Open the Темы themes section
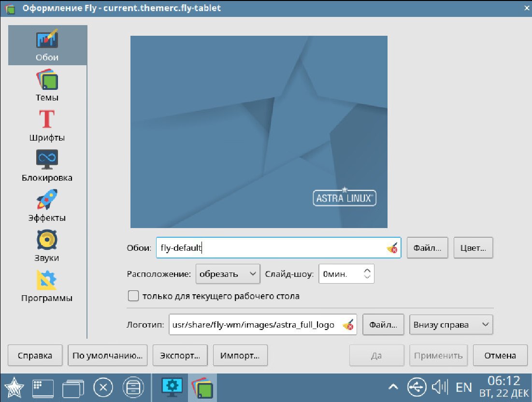Screen dimensions: 532x402 tap(47, 86)
